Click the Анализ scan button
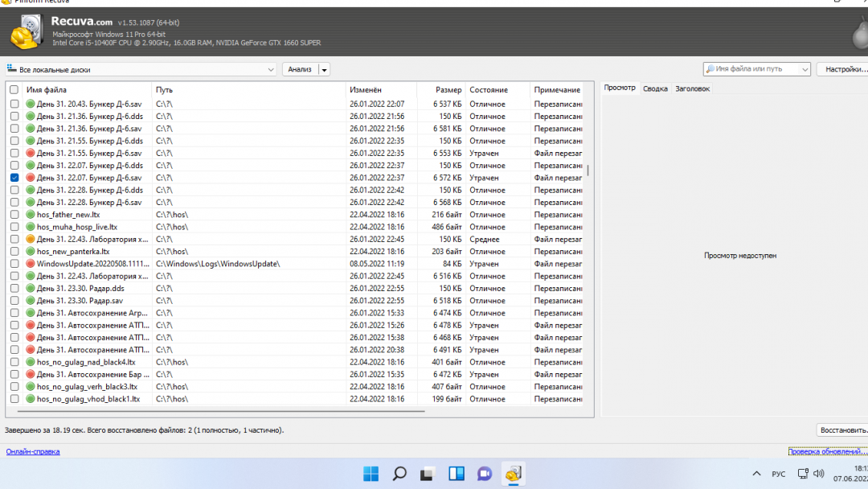The width and height of the screenshot is (868, 489). [x=300, y=69]
